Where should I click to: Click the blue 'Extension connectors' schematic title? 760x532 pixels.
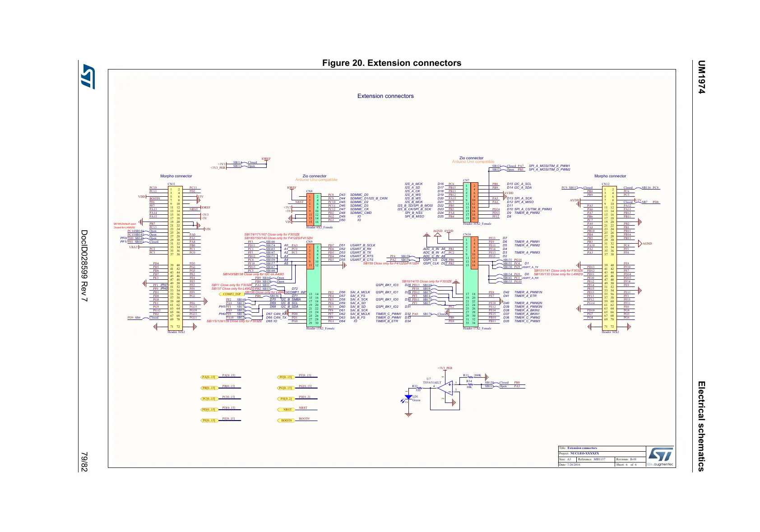coord(385,96)
